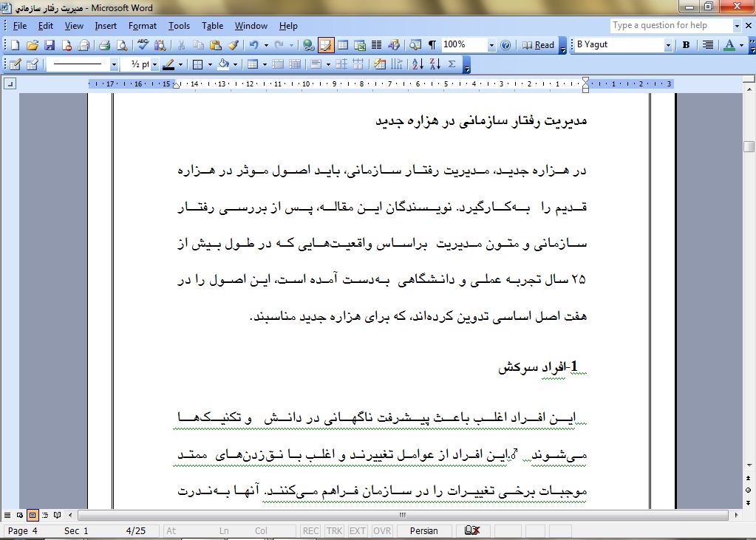The width and height of the screenshot is (756, 540).
Task: Type in the 'Type a question for help' box
Action: click(671, 25)
